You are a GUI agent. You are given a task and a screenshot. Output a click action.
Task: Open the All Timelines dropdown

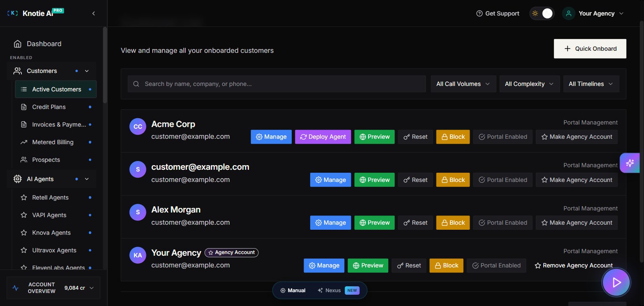tap(591, 84)
